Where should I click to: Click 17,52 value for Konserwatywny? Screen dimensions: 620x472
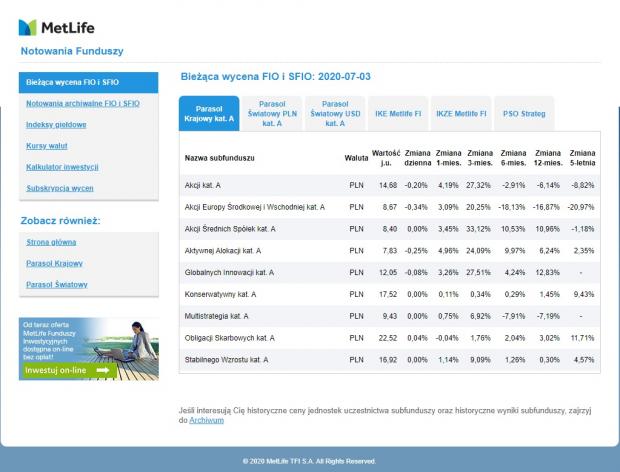[388, 294]
